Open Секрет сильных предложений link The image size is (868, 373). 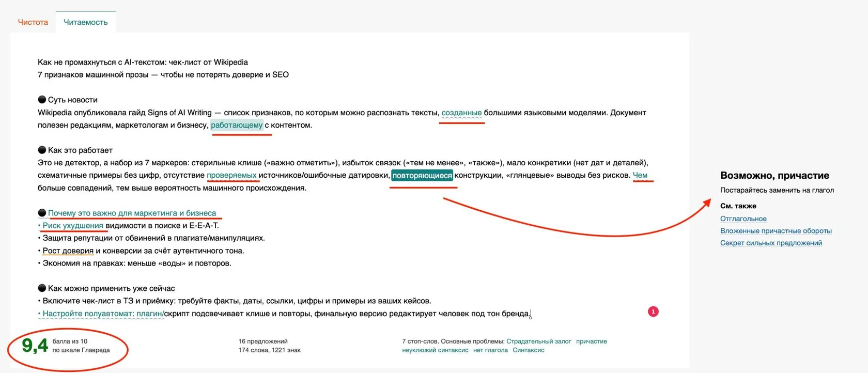771,243
